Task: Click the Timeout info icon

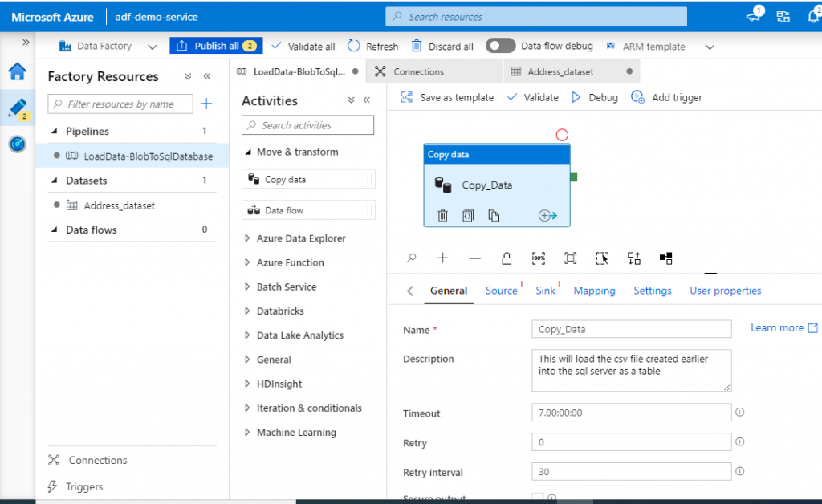Action: click(x=739, y=413)
